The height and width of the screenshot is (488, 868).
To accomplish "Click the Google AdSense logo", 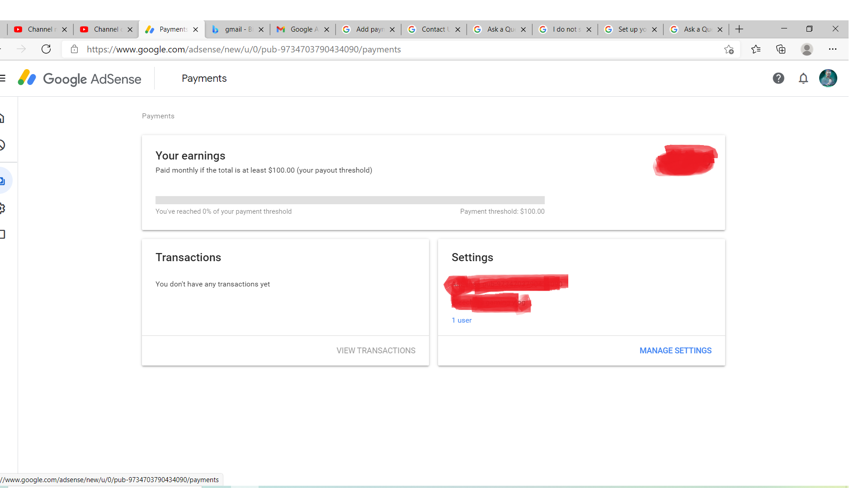I will (80, 79).
